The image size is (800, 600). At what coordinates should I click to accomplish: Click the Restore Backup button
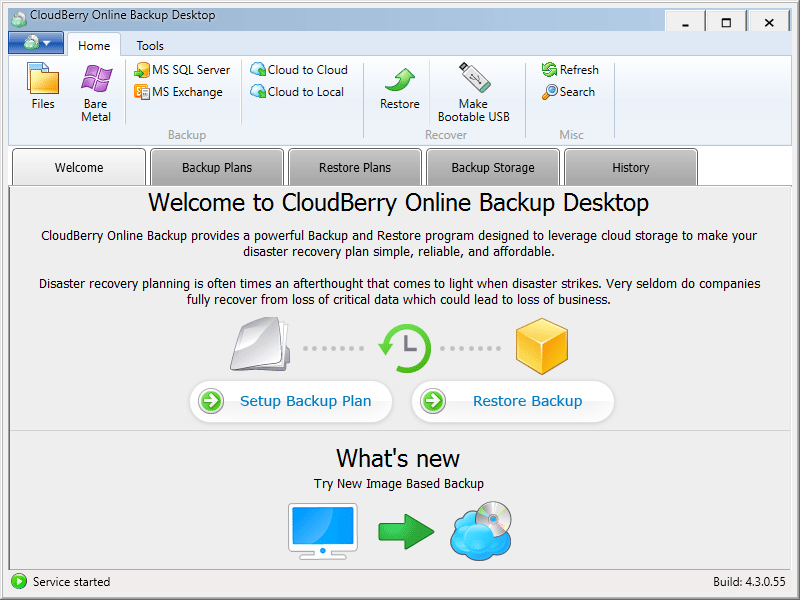[513, 401]
